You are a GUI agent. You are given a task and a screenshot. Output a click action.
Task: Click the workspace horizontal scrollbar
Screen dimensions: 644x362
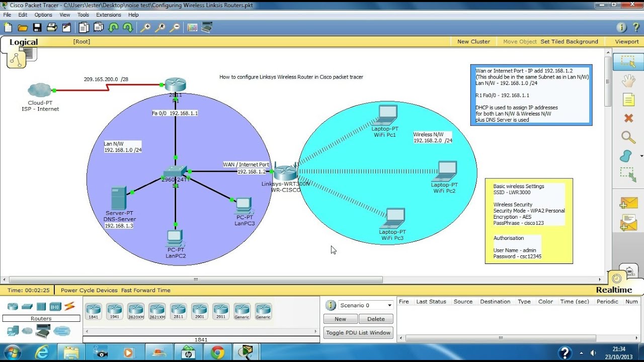point(196,280)
